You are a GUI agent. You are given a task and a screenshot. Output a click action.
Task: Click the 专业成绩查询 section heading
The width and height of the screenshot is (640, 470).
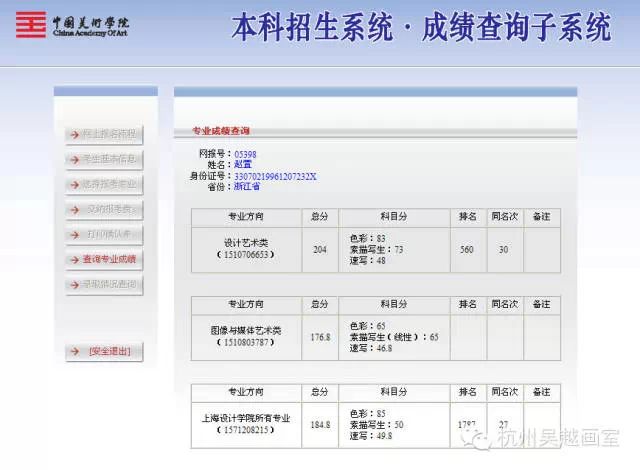pyautogui.click(x=221, y=131)
